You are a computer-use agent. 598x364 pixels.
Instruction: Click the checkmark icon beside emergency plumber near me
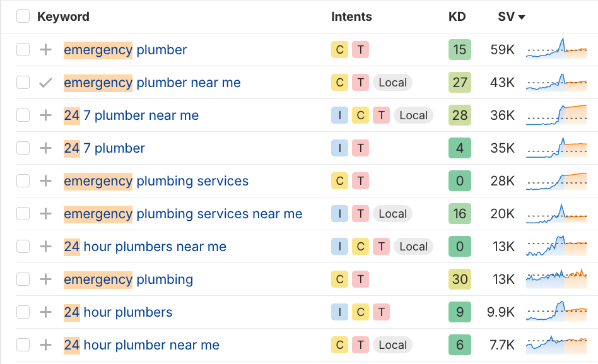tap(45, 82)
